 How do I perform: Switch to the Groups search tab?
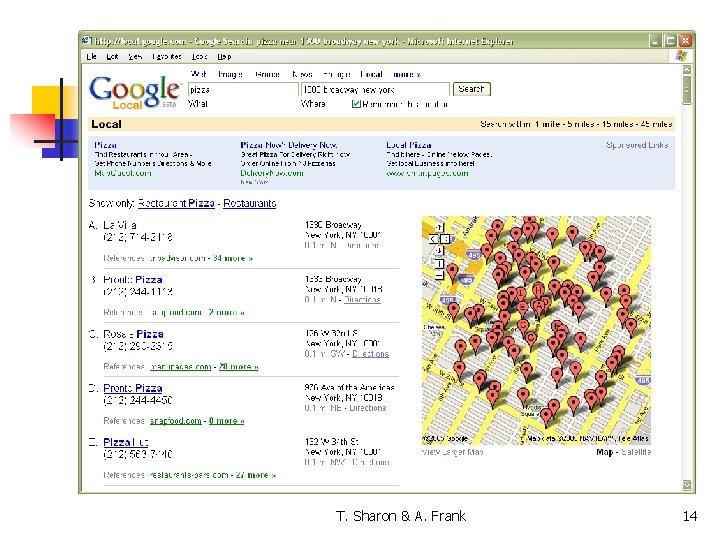click(267, 74)
